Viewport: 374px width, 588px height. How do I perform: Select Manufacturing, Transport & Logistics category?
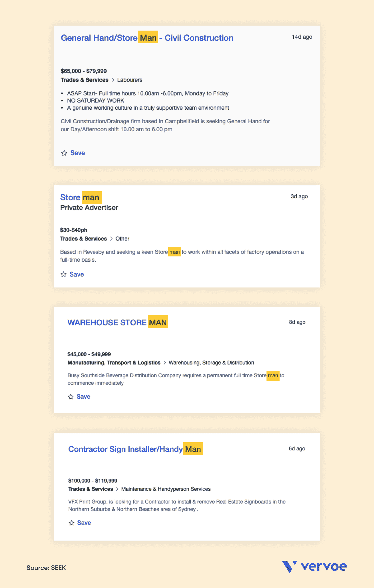(x=114, y=363)
